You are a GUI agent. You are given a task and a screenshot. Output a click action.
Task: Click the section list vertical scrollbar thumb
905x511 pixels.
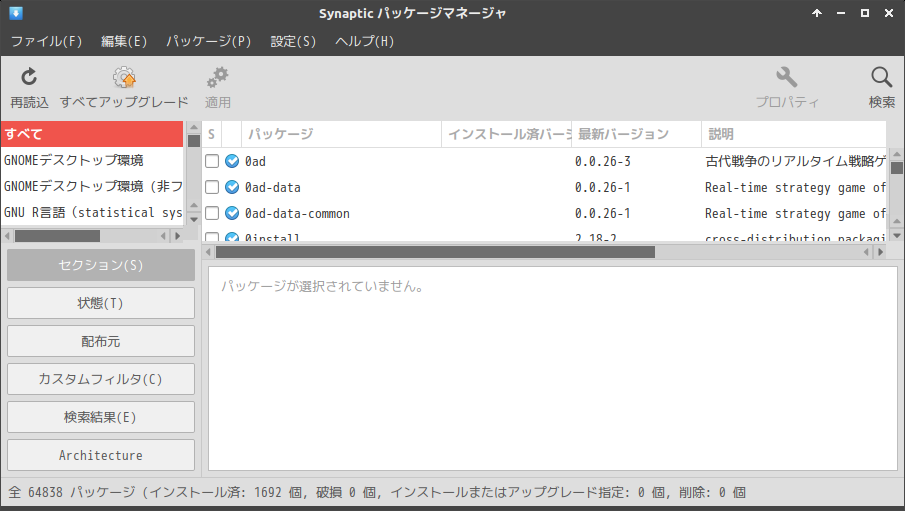click(194, 141)
